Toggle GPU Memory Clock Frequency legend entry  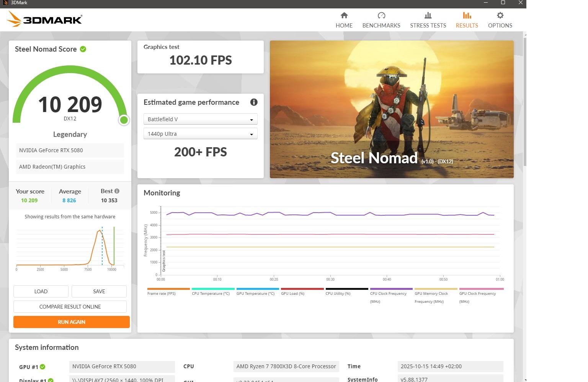click(436, 296)
